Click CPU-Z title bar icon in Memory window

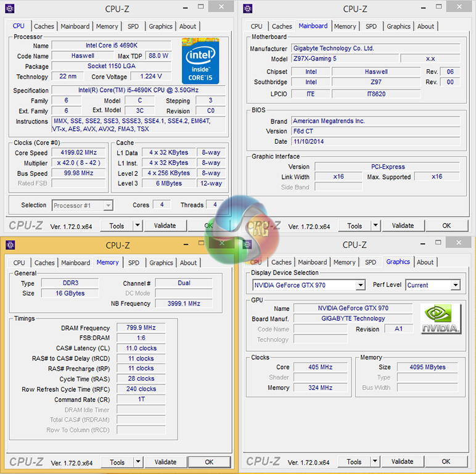[x=9, y=245]
